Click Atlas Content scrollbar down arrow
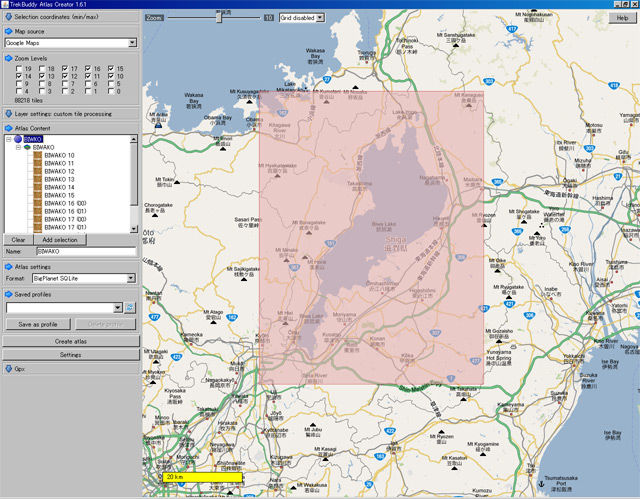 click(133, 229)
